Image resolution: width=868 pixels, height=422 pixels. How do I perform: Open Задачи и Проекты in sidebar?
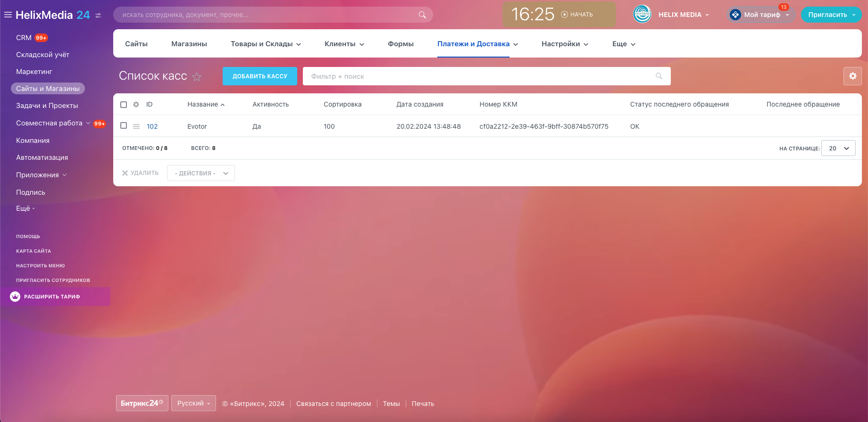pyautogui.click(x=47, y=106)
